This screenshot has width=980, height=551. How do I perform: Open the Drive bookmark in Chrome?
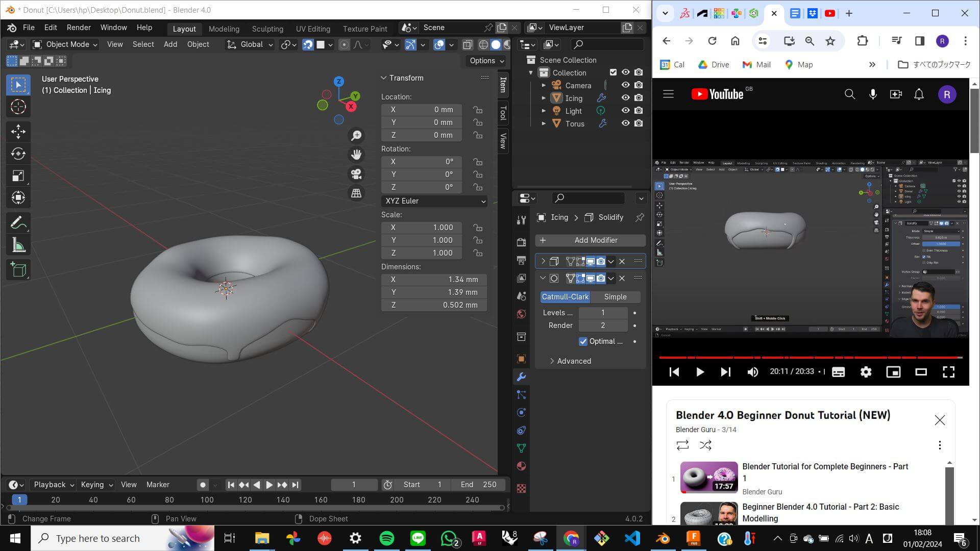tap(714, 65)
